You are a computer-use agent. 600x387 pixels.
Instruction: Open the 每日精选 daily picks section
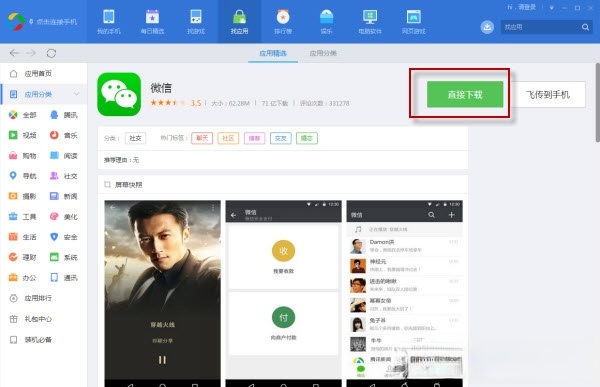coord(152,21)
